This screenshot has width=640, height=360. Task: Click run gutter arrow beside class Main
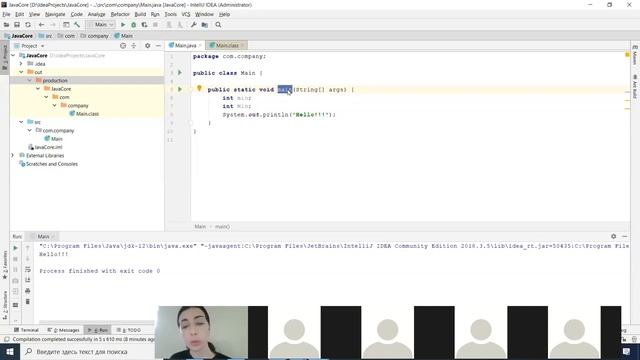tap(180, 73)
